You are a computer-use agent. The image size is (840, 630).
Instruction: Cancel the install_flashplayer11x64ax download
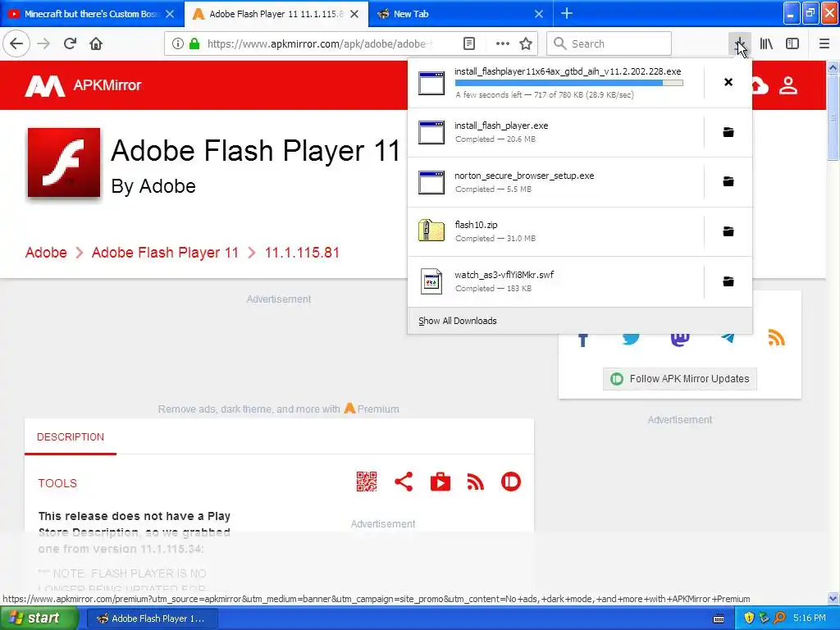click(x=728, y=82)
